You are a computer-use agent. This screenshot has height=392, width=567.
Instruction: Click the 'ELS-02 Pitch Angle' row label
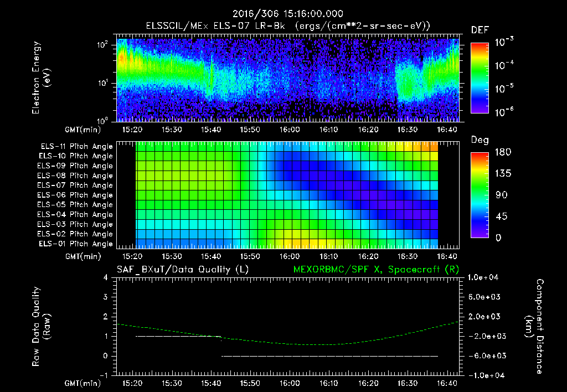point(75,234)
